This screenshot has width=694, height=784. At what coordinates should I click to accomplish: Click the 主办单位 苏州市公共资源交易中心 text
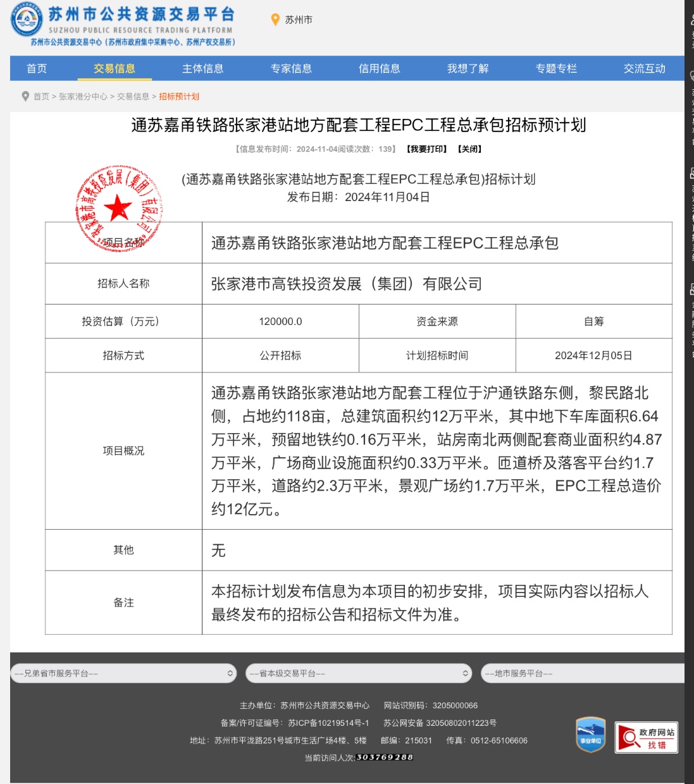pos(305,706)
